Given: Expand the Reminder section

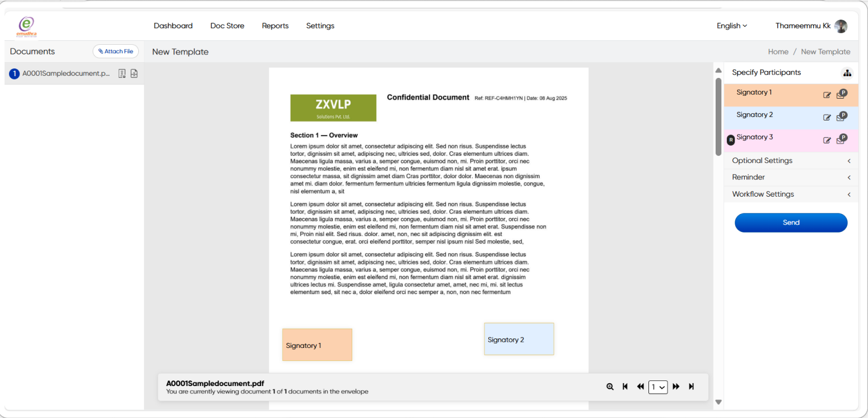Looking at the screenshot, I should (x=791, y=178).
